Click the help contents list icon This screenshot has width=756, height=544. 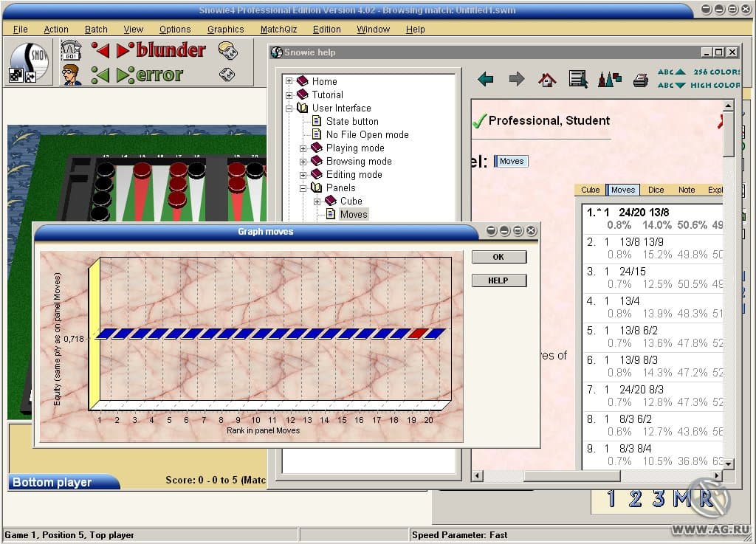tap(578, 79)
